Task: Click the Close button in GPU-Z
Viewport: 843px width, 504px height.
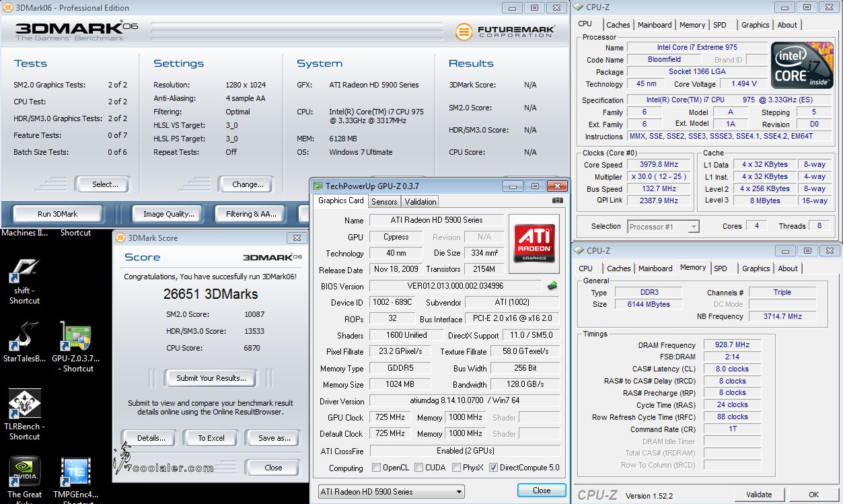Action: pos(542,491)
